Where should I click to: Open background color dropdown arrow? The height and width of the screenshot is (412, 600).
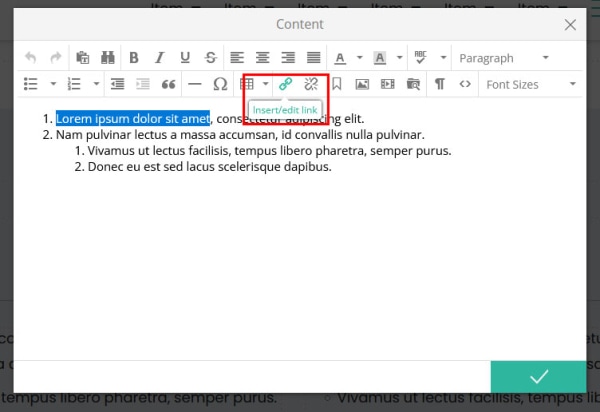click(399, 58)
